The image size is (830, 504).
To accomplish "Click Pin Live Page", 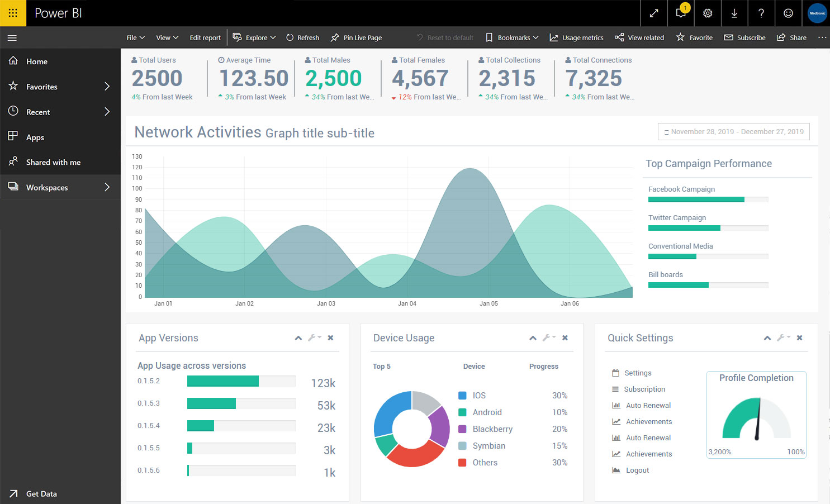I will 356,37.
